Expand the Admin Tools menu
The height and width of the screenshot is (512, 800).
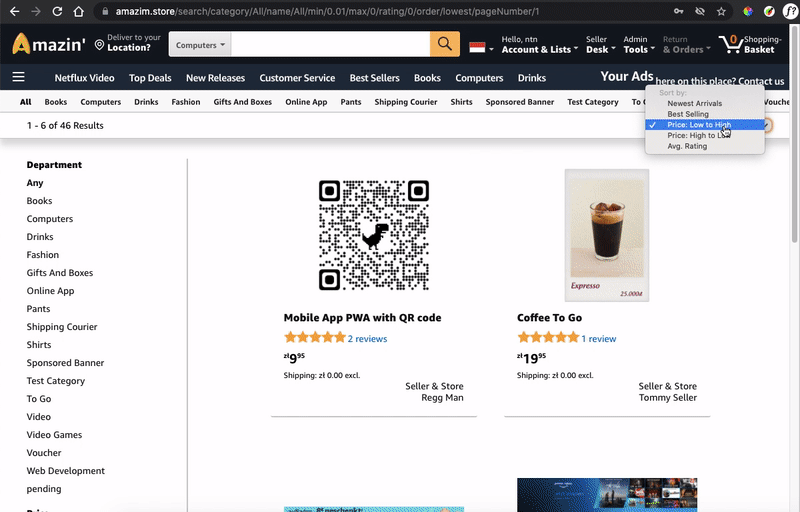(639, 44)
